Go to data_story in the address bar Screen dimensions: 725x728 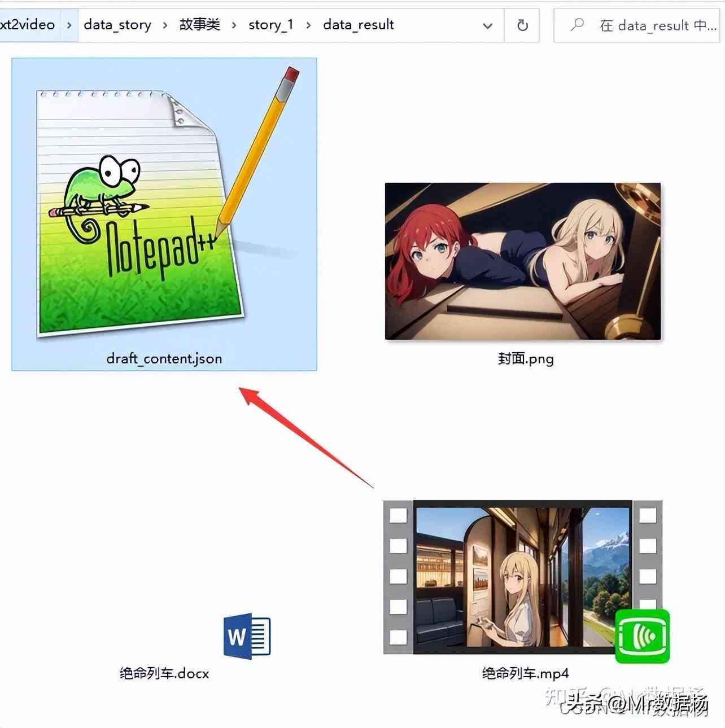click(117, 25)
